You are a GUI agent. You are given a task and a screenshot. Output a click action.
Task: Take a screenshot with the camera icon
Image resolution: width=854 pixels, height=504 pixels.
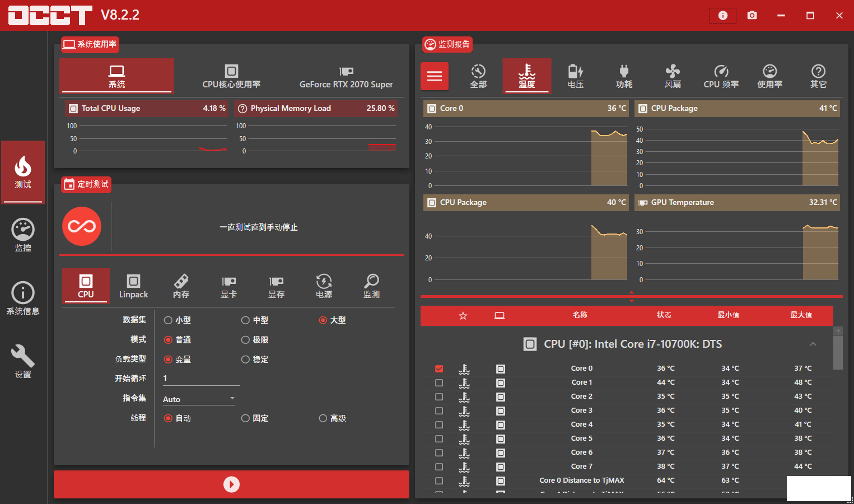[x=752, y=15]
